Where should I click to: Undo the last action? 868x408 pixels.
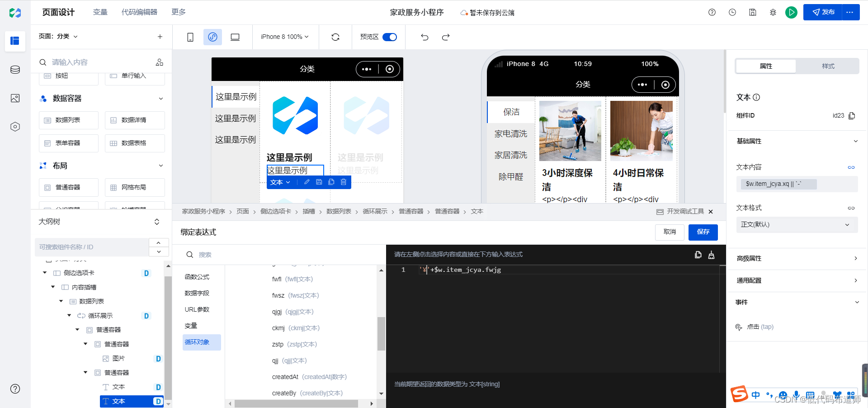coord(425,37)
